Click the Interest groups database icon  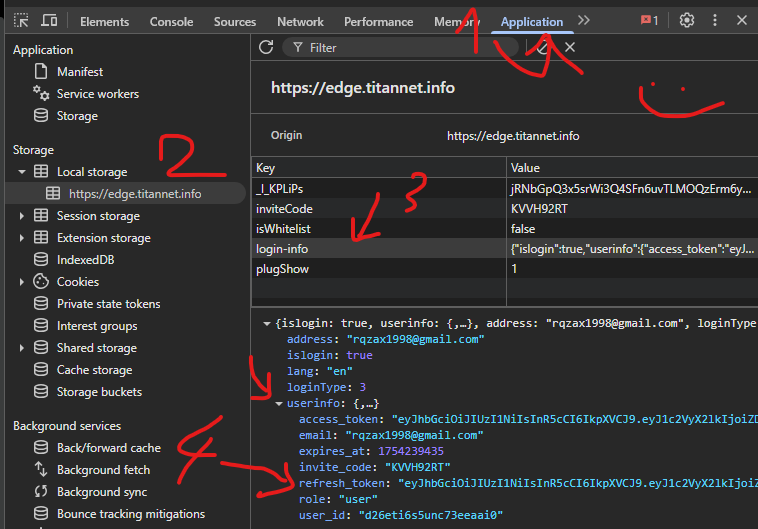coord(41,325)
